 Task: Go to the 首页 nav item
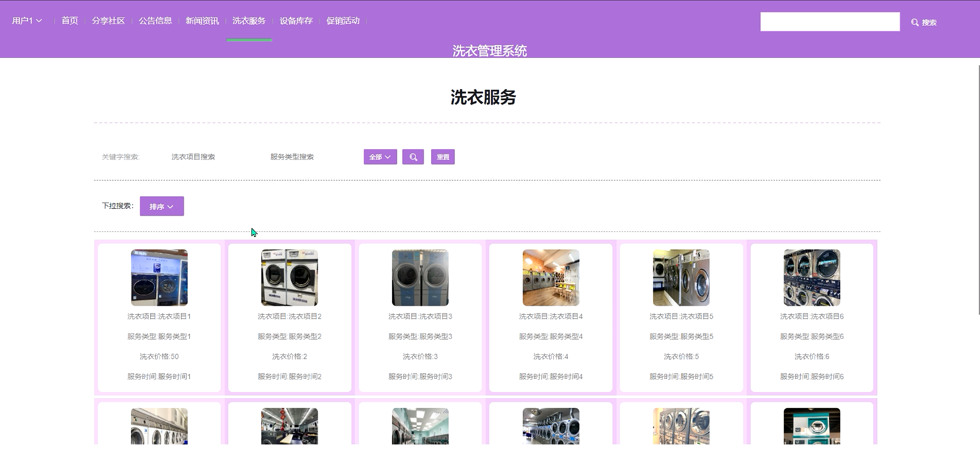coord(70,20)
